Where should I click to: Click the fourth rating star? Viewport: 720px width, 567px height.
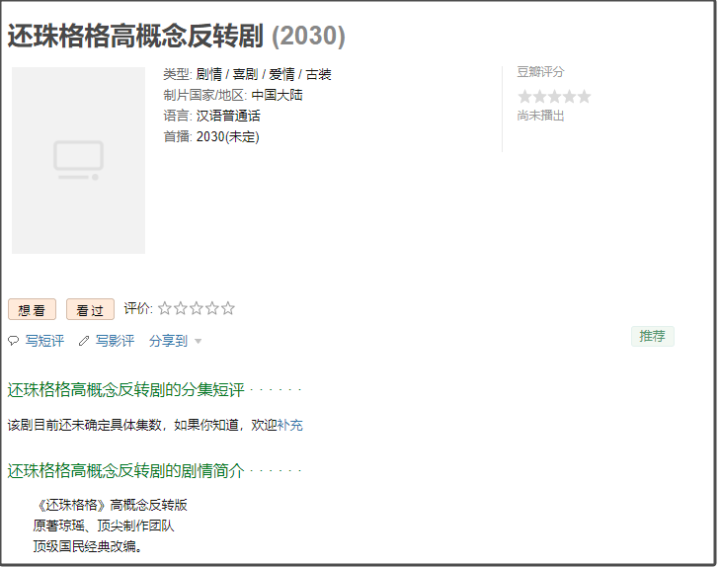(212, 309)
